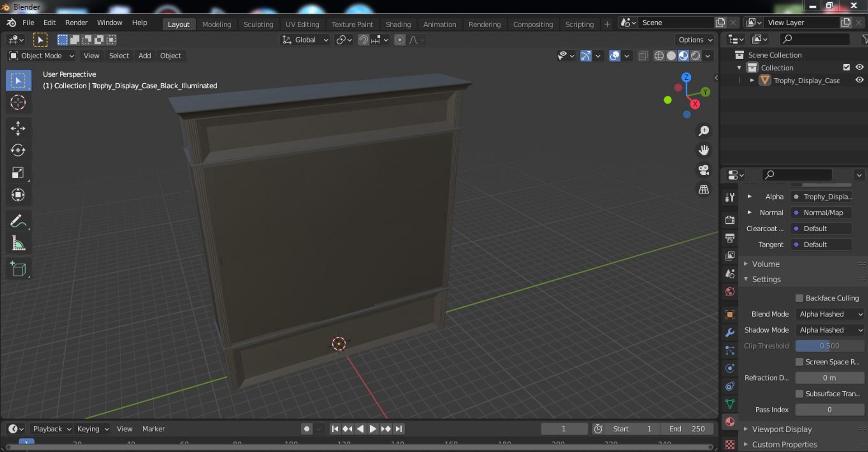The height and width of the screenshot is (452, 868).
Task: Select the Rotate tool
Action: (18, 150)
